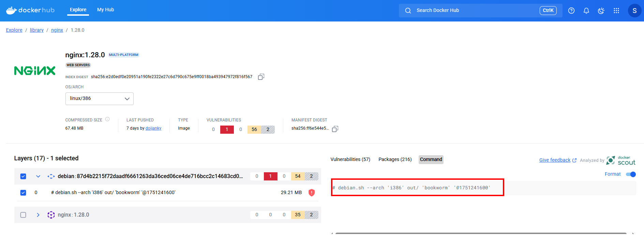
Task: Click the Layers (17) heading
Action: (x=46, y=158)
